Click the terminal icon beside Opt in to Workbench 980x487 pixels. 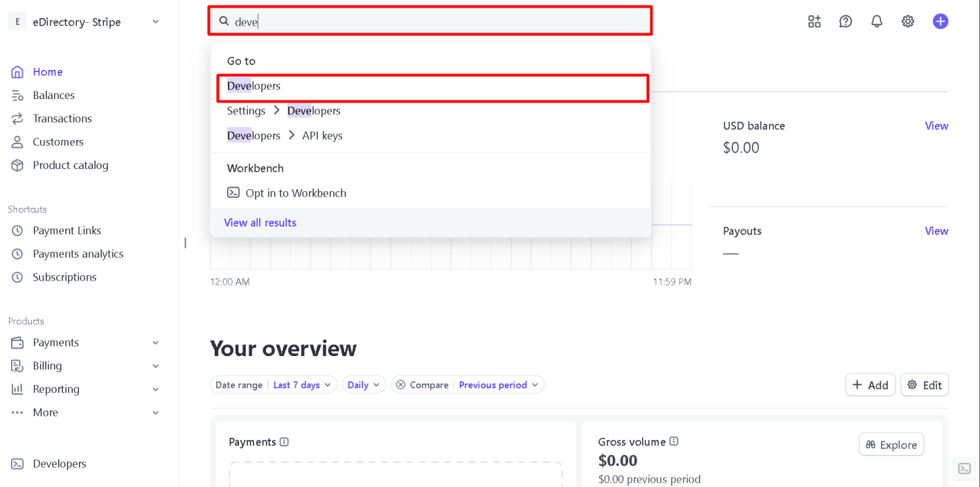[x=233, y=193]
